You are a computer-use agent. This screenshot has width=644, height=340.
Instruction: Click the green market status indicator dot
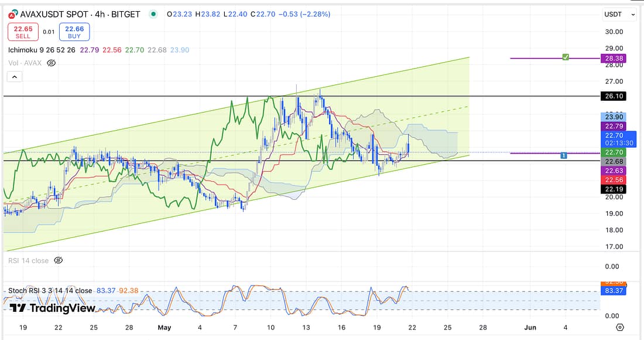153,14
